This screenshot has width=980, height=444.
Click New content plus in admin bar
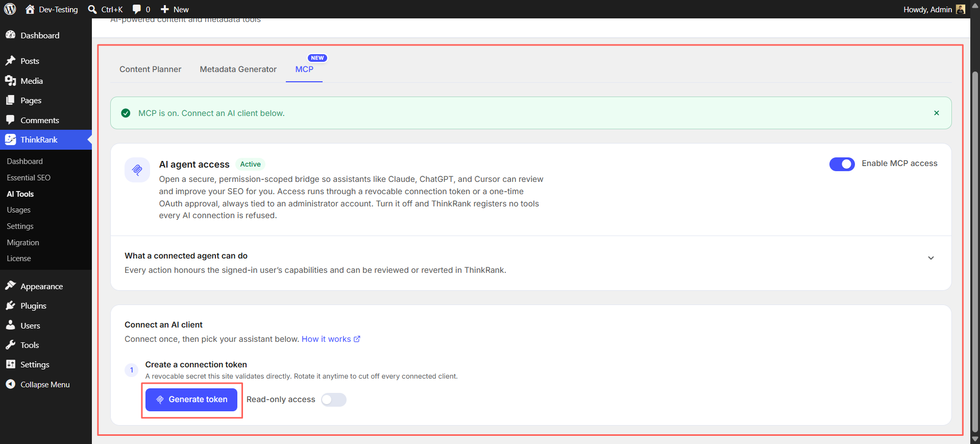(x=175, y=9)
